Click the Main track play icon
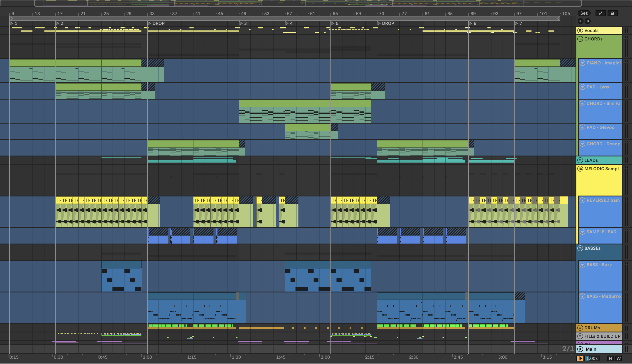 point(580,349)
